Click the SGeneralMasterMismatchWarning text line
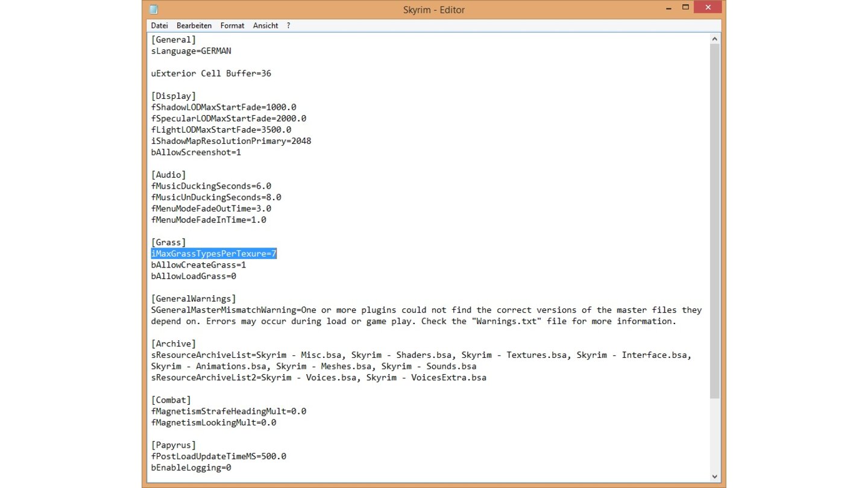The height and width of the screenshot is (488, 868). (426, 316)
